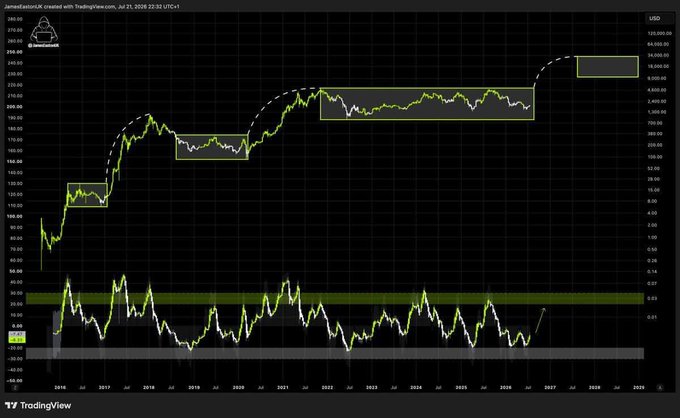Image resolution: width=680 pixels, height=418 pixels.
Task: Click 100.00 on the left scale
Action: pyautogui.click(x=15, y=216)
